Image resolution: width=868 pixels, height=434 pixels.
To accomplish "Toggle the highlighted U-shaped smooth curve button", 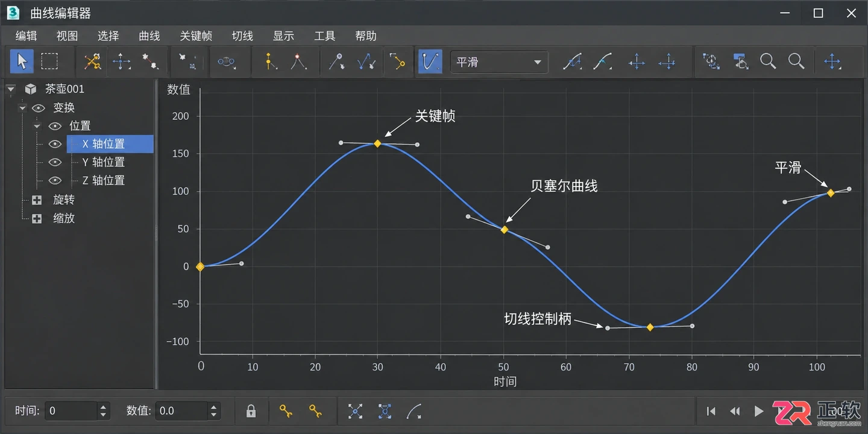I will point(430,61).
